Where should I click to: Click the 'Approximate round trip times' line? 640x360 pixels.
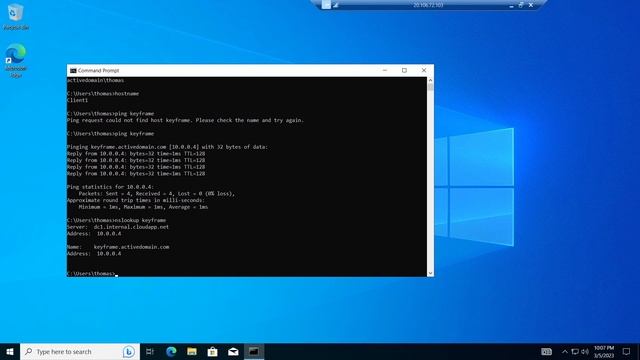tap(136, 200)
